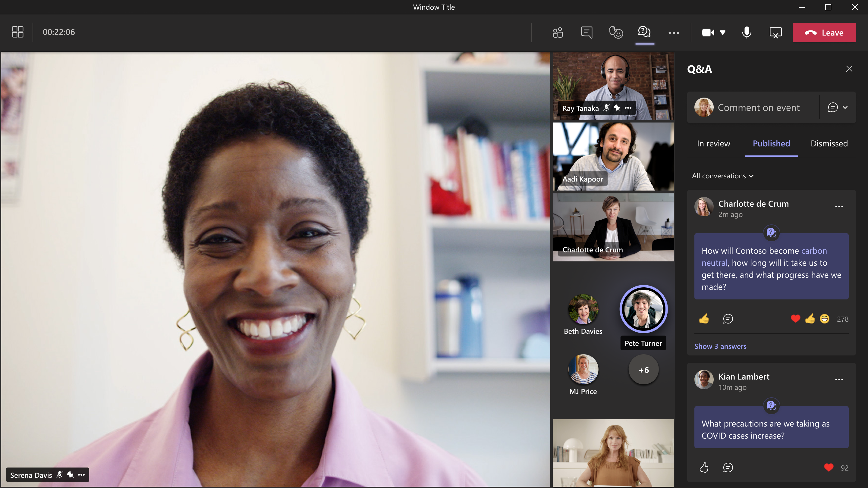The image size is (868, 488).
Task: Open the participants panel icon
Action: point(558,33)
